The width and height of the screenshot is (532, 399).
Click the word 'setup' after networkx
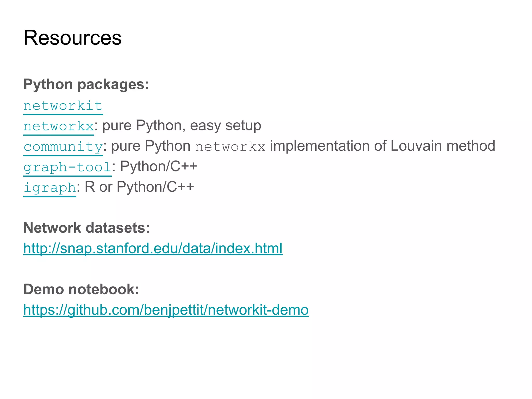click(243, 126)
